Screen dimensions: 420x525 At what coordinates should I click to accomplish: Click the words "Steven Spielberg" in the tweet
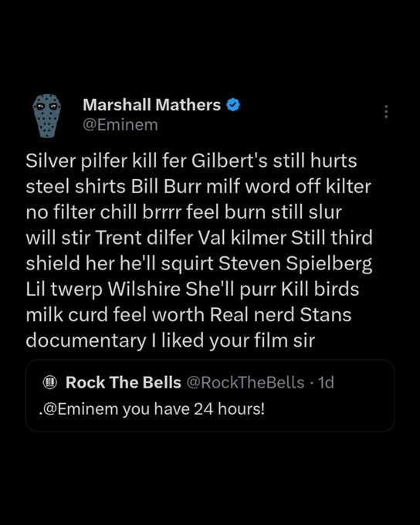296,263
